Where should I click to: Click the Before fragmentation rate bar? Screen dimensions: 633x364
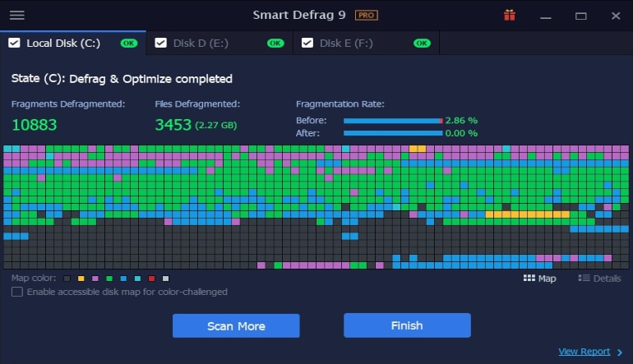tap(393, 121)
